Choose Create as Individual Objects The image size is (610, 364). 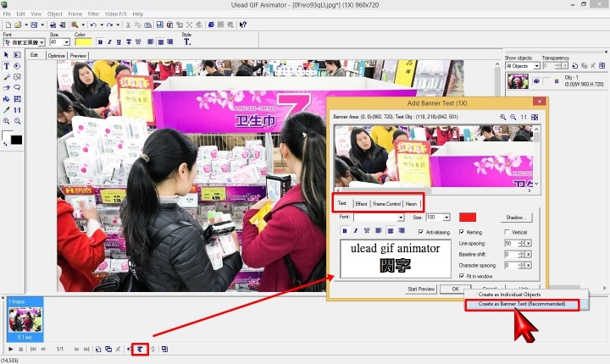(x=509, y=295)
